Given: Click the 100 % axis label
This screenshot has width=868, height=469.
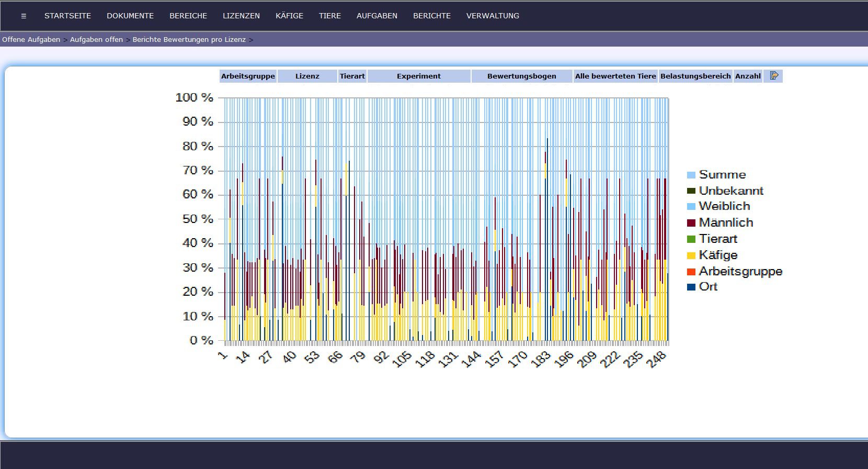Looking at the screenshot, I should point(194,97).
